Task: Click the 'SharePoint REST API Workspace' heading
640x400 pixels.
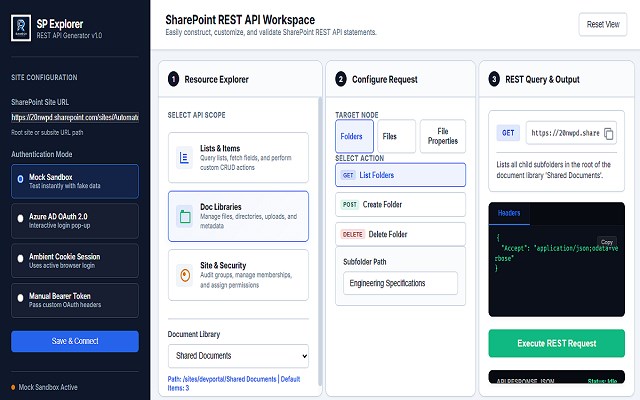Action: tap(240, 20)
